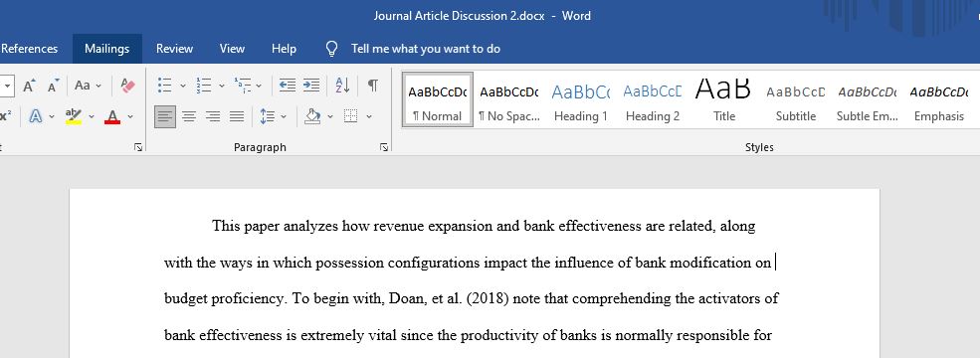Apply the text highlight color

click(x=74, y=116)
